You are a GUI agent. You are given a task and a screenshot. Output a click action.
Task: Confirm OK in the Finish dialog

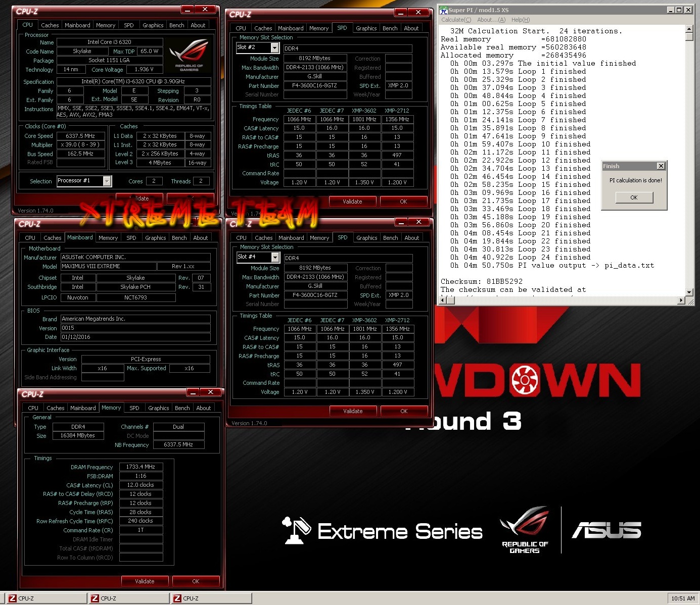coord(634,197)
